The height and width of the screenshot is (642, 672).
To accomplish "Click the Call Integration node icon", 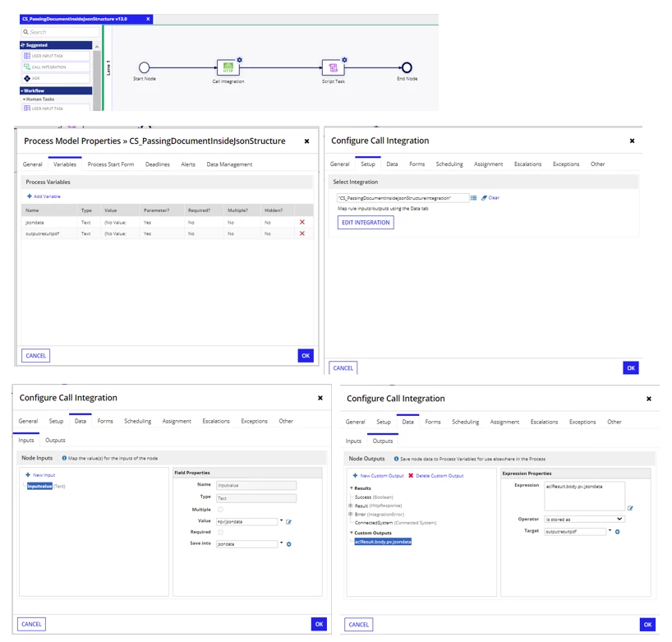I will click(x=228, y=67).
